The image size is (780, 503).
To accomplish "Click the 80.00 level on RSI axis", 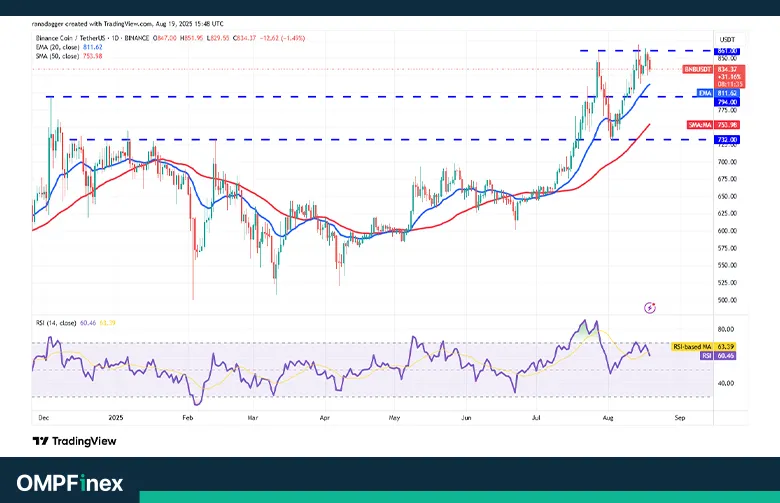I will 726,329.
